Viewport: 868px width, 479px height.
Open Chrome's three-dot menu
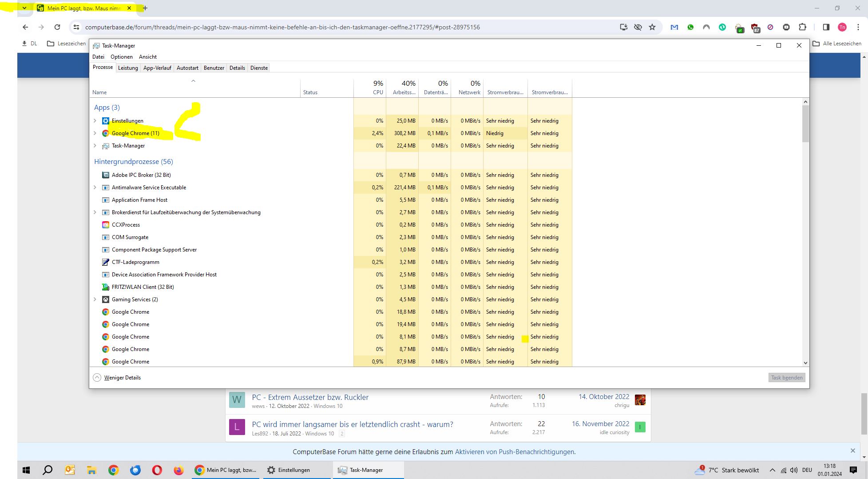pos(857,27)
